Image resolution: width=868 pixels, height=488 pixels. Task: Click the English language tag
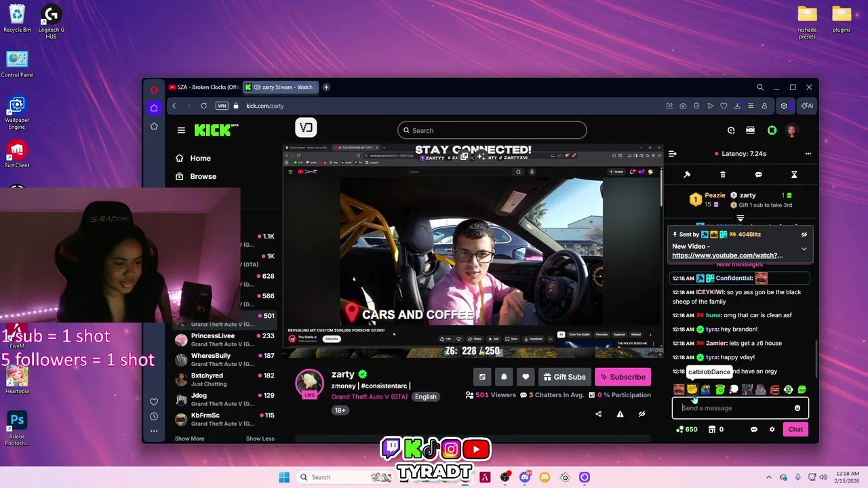pyautogui.click(x=426, y=396)
